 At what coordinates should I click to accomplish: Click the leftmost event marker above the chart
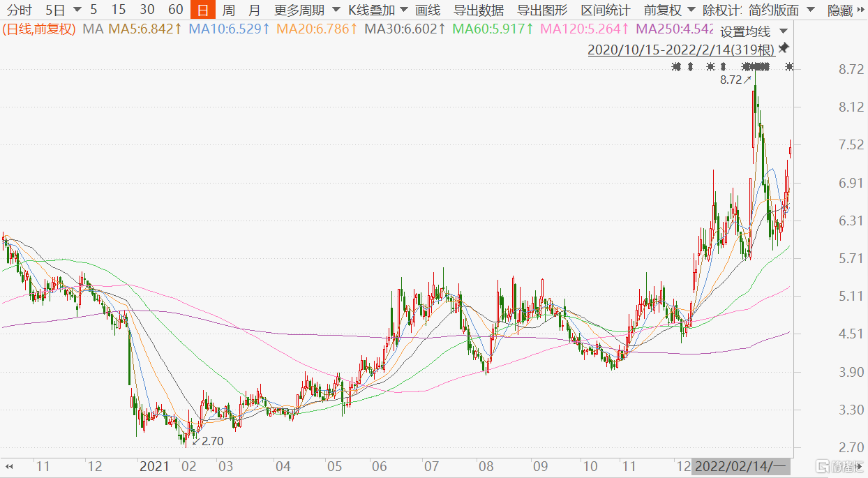click(675, 67)
